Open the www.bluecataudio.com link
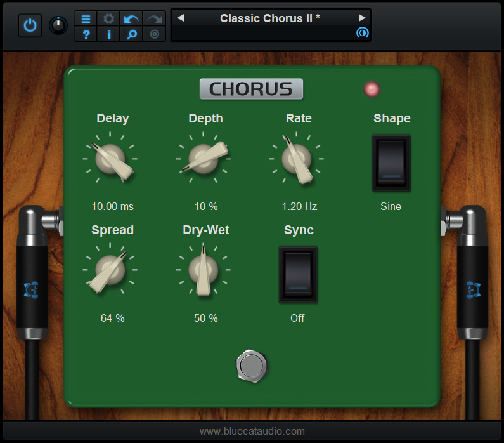The image size is (504, 443). (252, 431)
